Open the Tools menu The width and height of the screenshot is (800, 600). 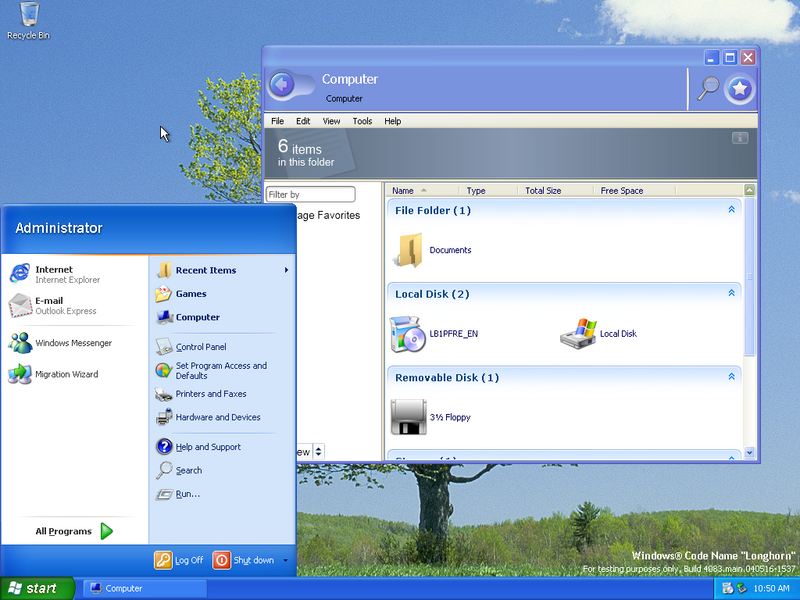pos(362,121)
